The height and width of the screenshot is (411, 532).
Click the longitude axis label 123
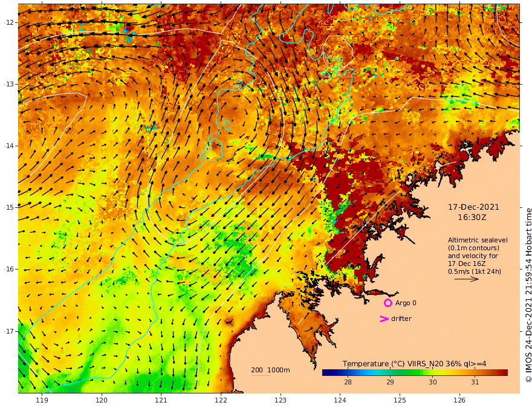click(x=281, y=400)
